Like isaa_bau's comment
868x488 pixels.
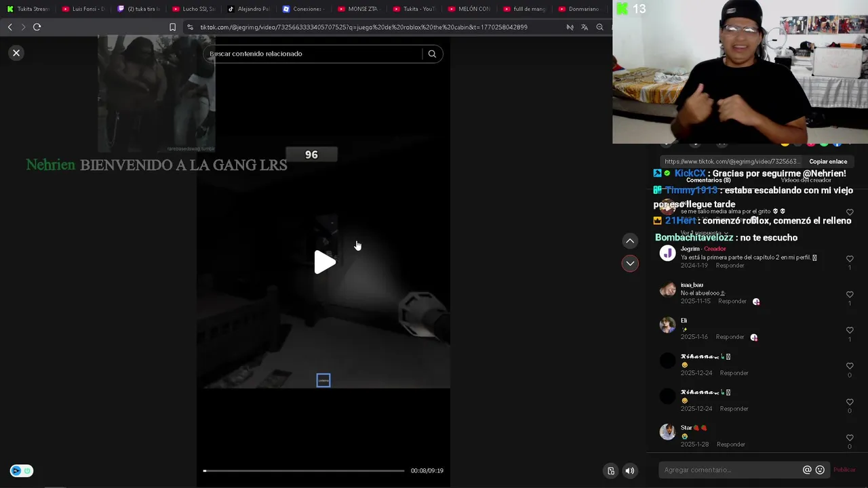point(850,295)
